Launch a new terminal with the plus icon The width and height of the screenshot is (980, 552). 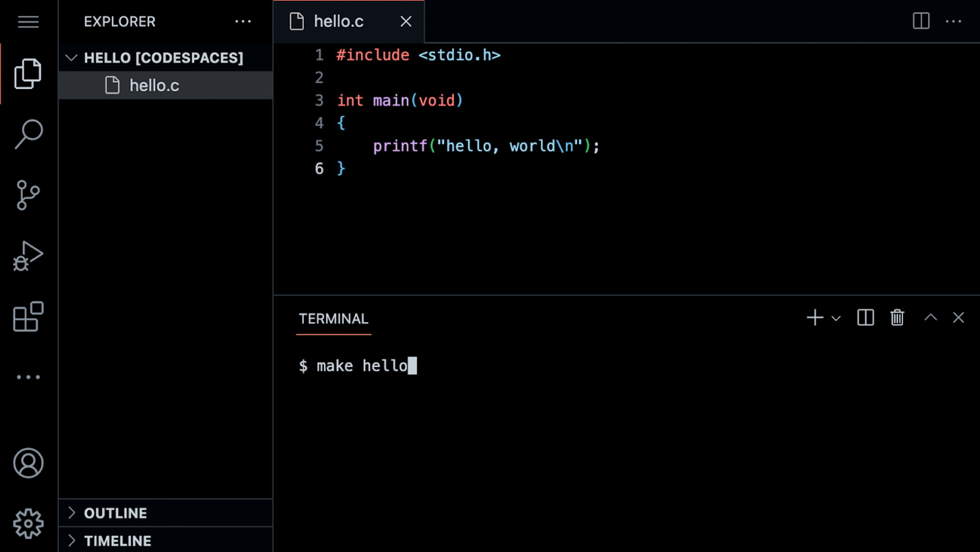[815, 318]
